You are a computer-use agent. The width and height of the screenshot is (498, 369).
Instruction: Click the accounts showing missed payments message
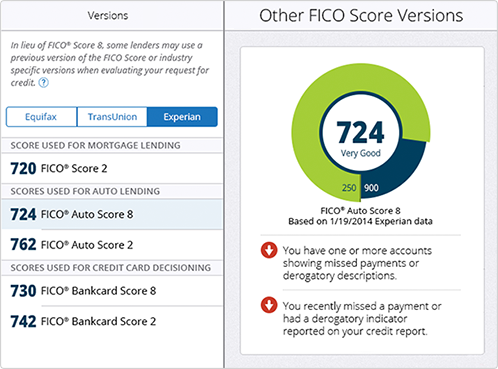click(357, 263)
